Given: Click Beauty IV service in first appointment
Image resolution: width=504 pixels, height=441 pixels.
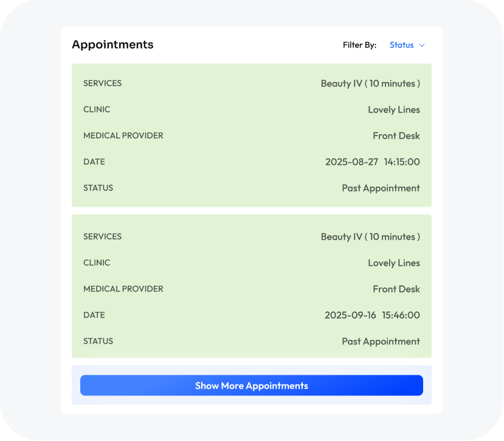Looking at the screenshot, I should coord(370,83).
